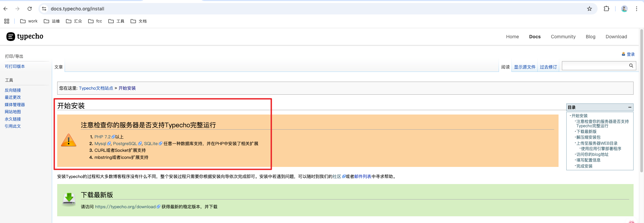Go back with the browser back arrow
This screenshot has height=223, width=644.
click(x=5, y=9)
